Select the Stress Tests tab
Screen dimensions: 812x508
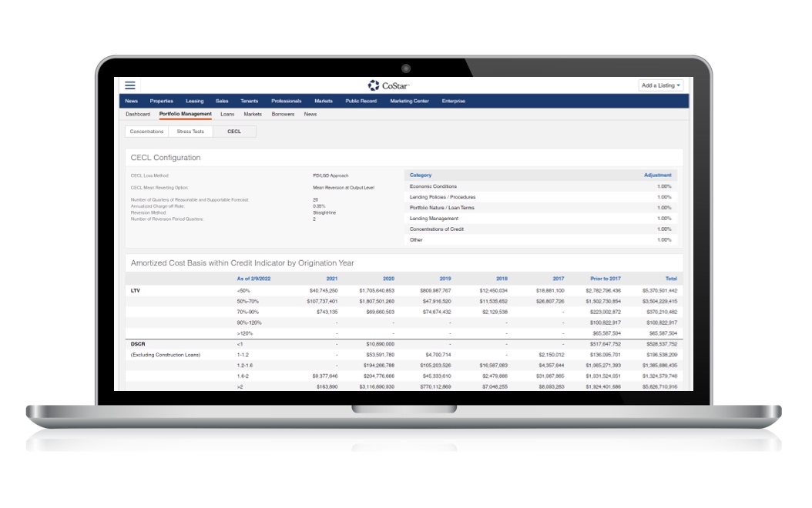[x=190, y=132]
